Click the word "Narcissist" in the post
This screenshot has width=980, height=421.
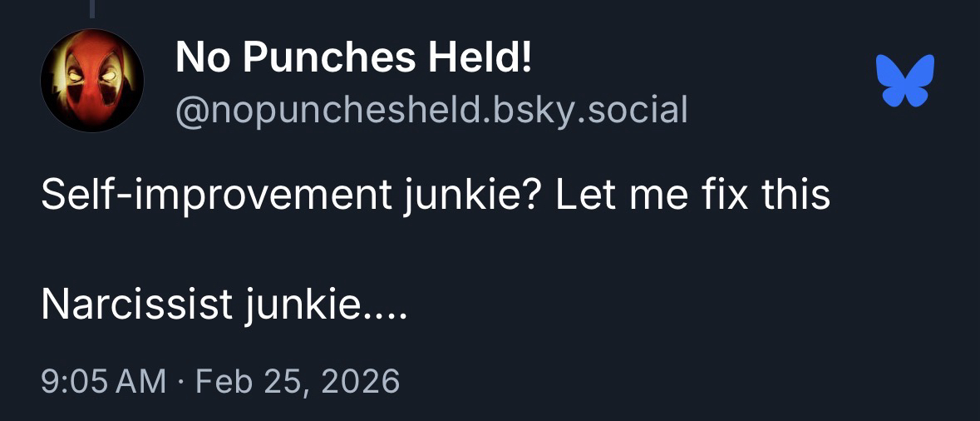136,305
